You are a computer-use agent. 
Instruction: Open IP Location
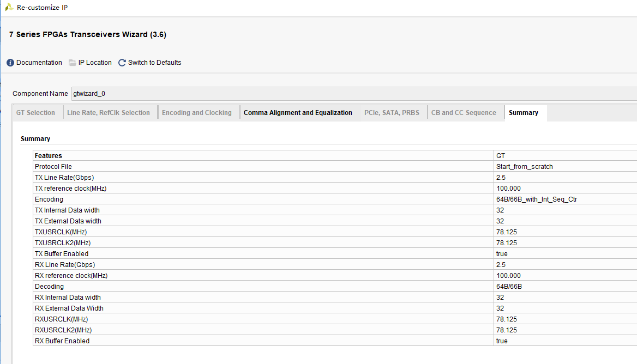(95, 63)
